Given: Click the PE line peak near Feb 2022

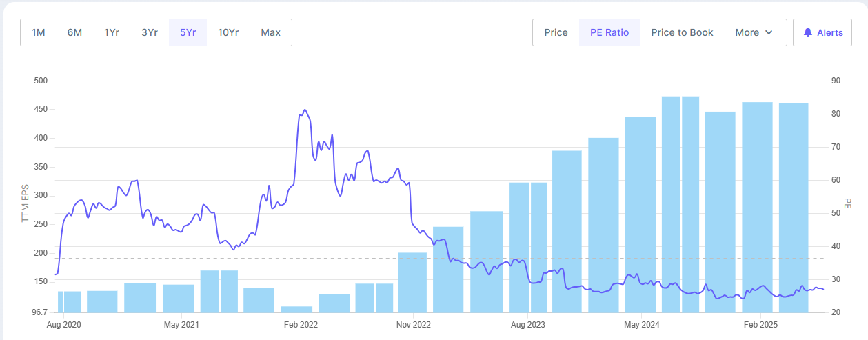Looking at the screenshot, I should pos(304,110).
